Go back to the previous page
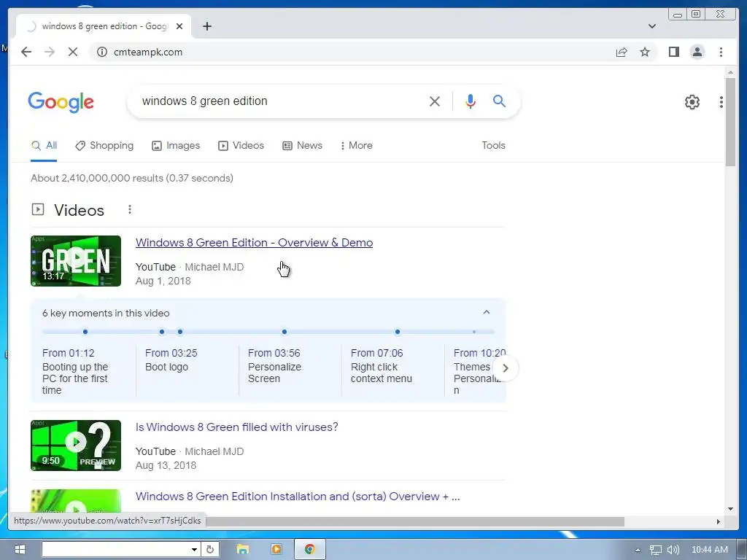This screenshot has height=560, width=747. click(x=26, y=52)
